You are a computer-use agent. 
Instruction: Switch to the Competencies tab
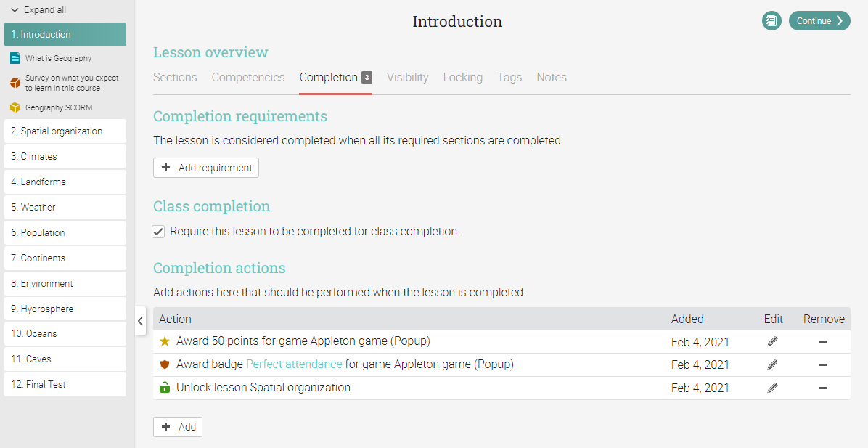point(248,78)
